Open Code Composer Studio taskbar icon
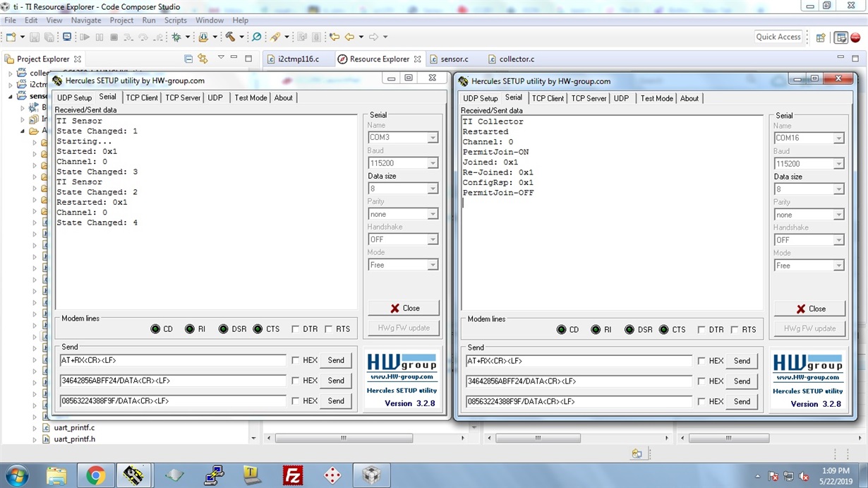 pos(371,475)
